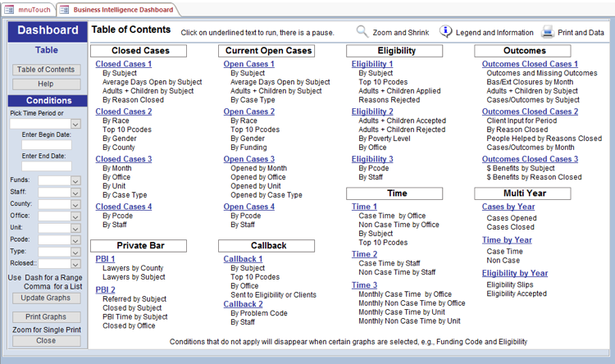
Task: Run the Eligibility 2 report link
Action: 372,111
